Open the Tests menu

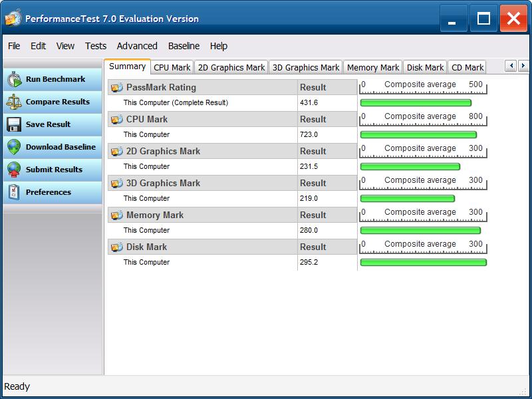point(96,46)
